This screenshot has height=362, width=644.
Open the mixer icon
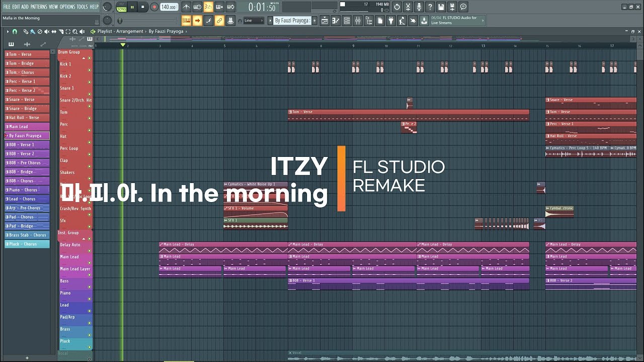[x=358, y=21]
